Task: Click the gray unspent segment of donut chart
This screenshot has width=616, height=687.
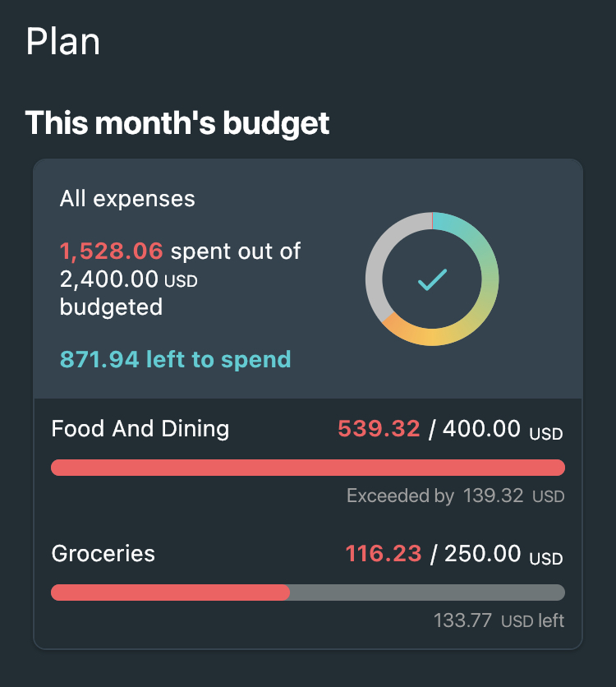Action: point(375,263)
